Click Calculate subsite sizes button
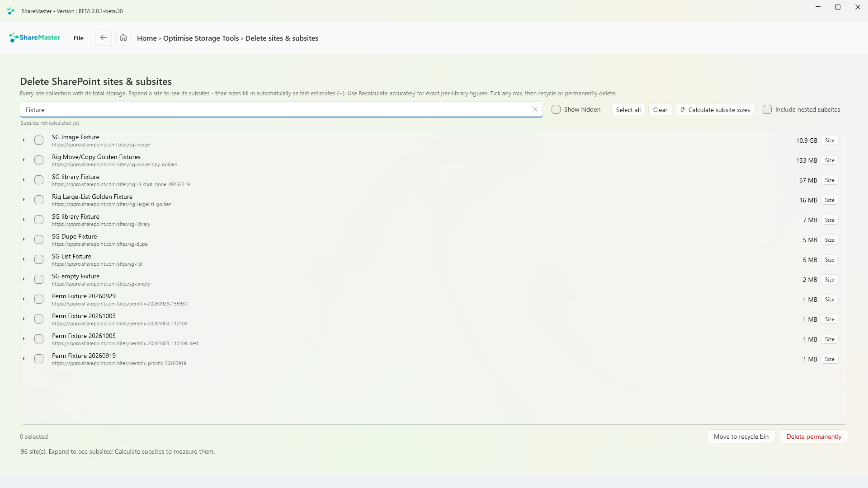 715,110
